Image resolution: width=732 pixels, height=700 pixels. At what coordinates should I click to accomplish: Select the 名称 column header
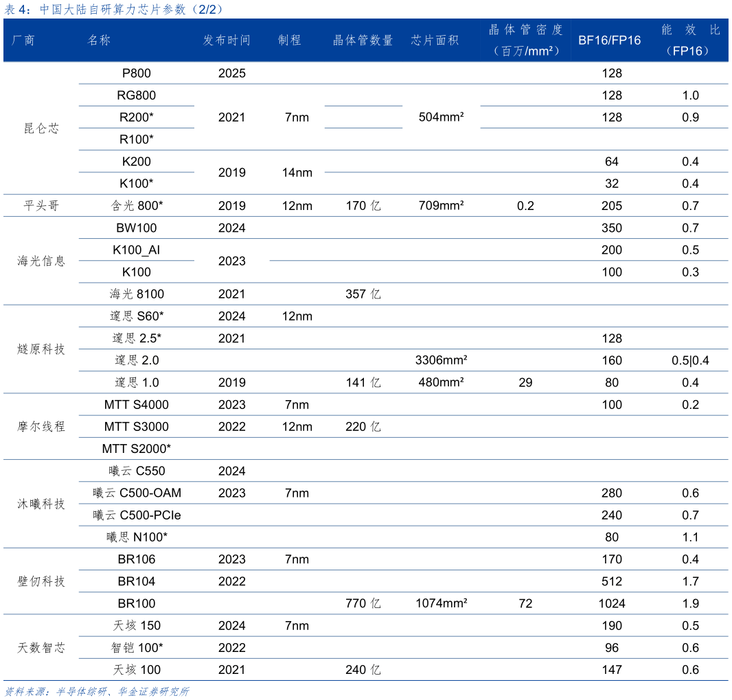pos(100,40)
